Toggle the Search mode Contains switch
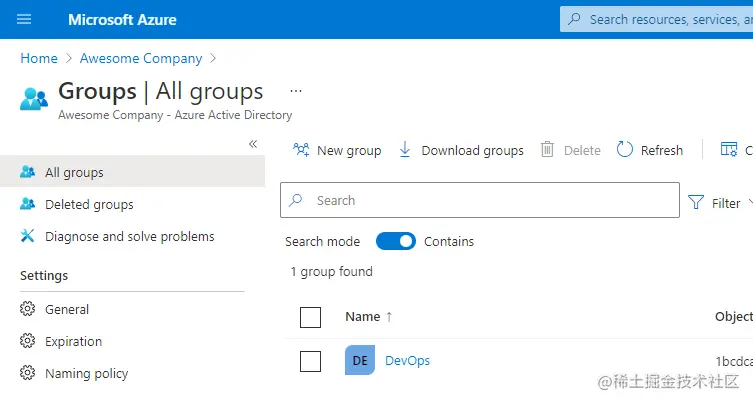The image size is (753, 404). (396, 241)
